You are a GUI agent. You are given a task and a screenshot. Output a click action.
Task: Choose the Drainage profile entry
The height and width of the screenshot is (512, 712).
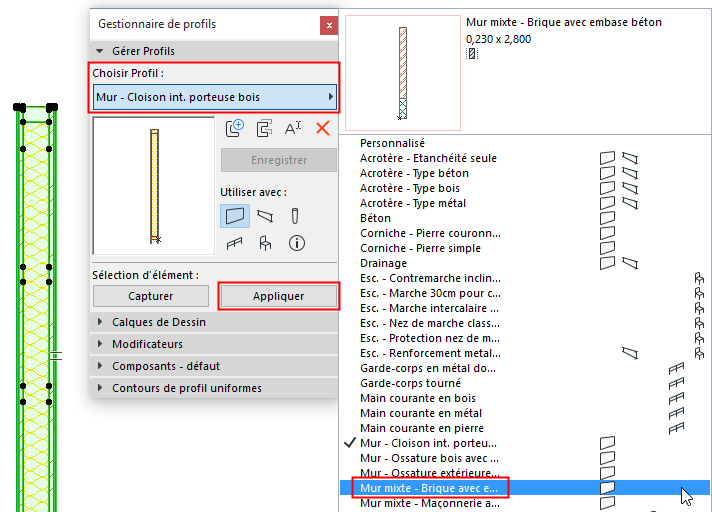[x=525, y=263]
